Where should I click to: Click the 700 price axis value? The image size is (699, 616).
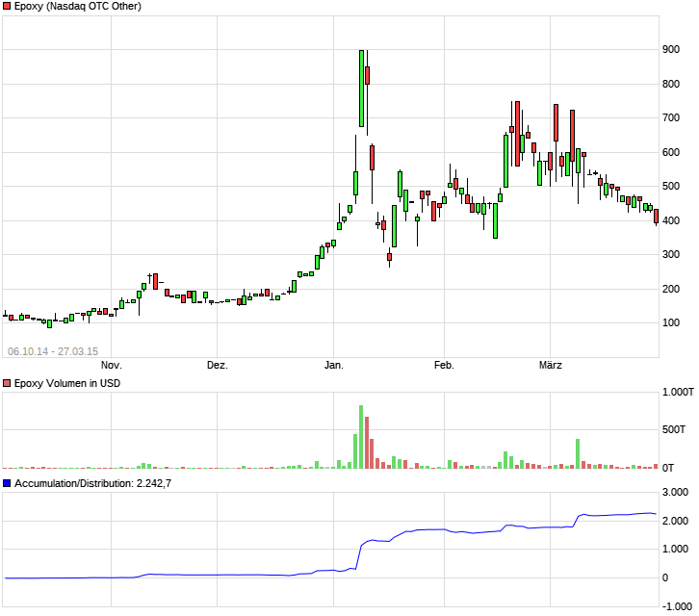point(671,117)
